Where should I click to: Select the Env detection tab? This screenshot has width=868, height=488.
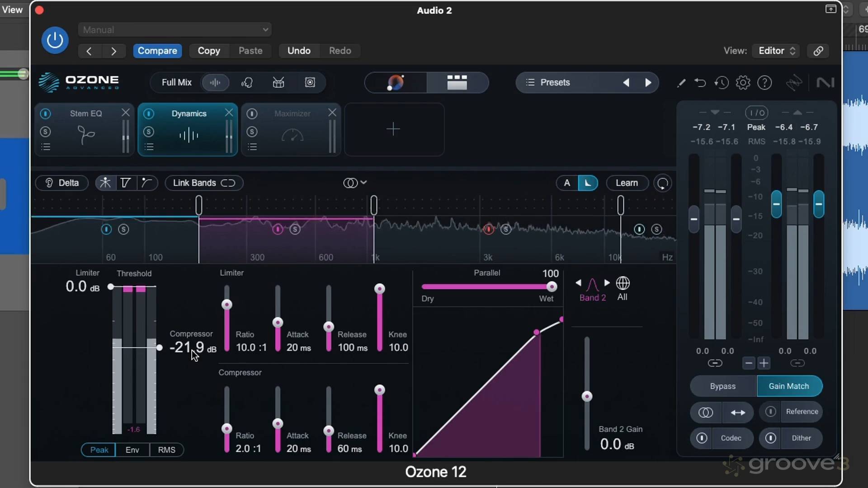coord(132,450)
